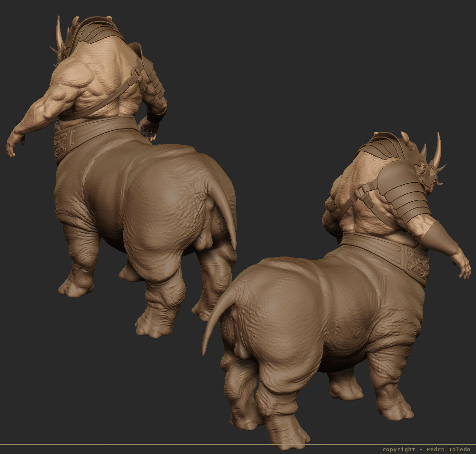Click the 'copyright - Pedro Toledo' text
Screen dimensions: 476x454
click(426, 449)
